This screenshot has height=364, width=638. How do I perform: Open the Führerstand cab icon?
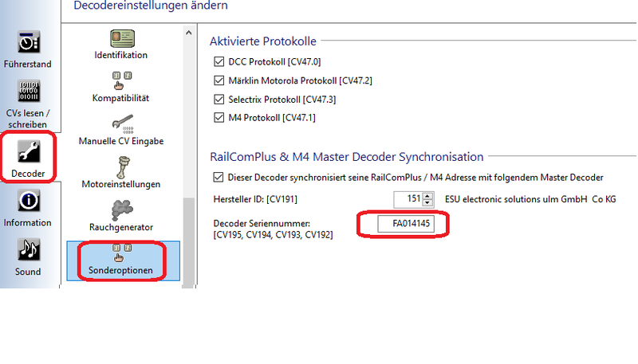27,43
